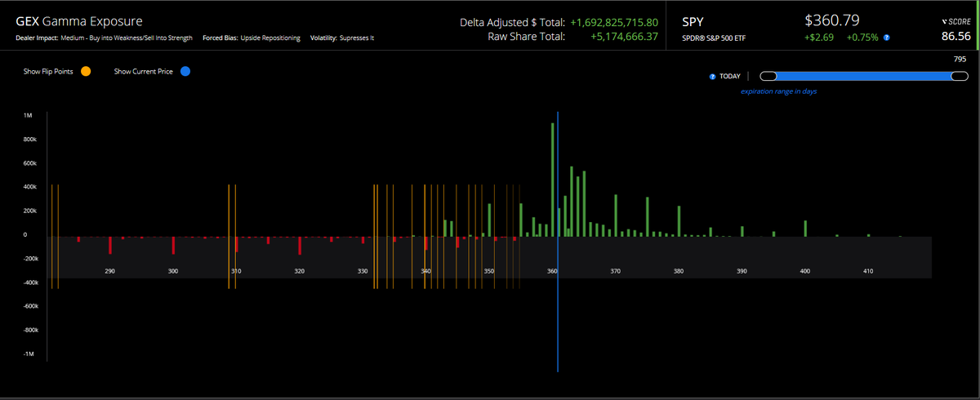Click the 290 strike axis label
This screenshot has height=400, width=980.
110,270
